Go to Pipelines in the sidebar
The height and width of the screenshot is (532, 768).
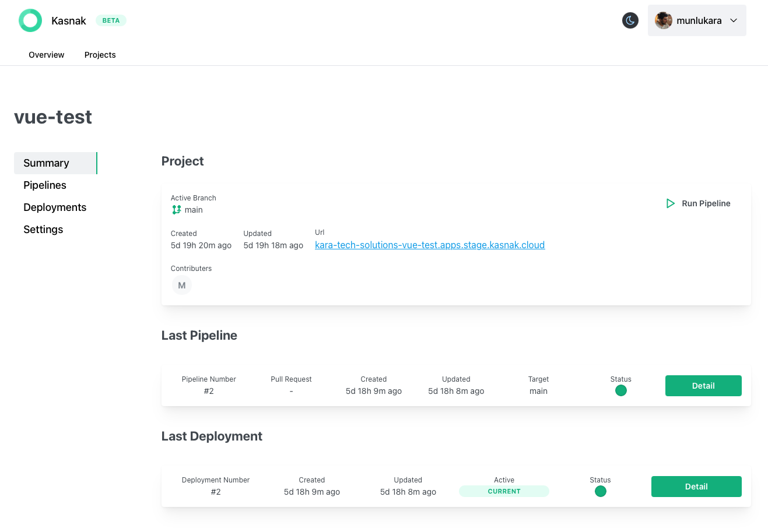pyautogui.click(x=45, y=185)
